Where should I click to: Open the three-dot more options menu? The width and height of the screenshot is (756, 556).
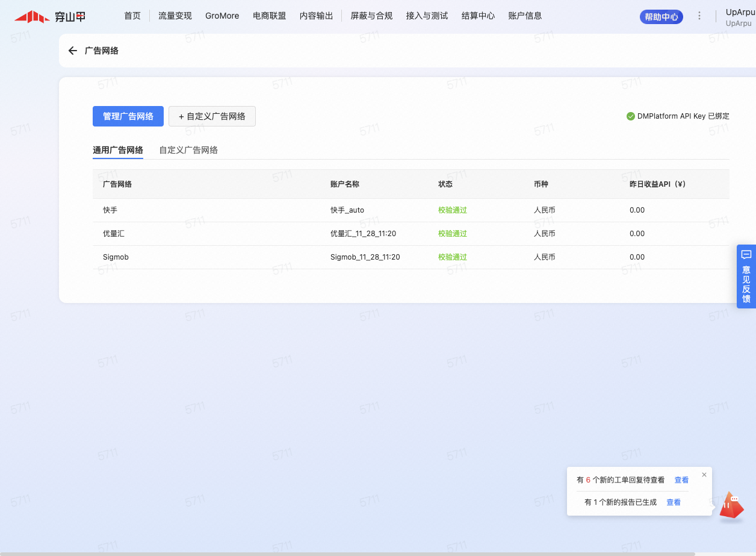[x=699, y=16]
